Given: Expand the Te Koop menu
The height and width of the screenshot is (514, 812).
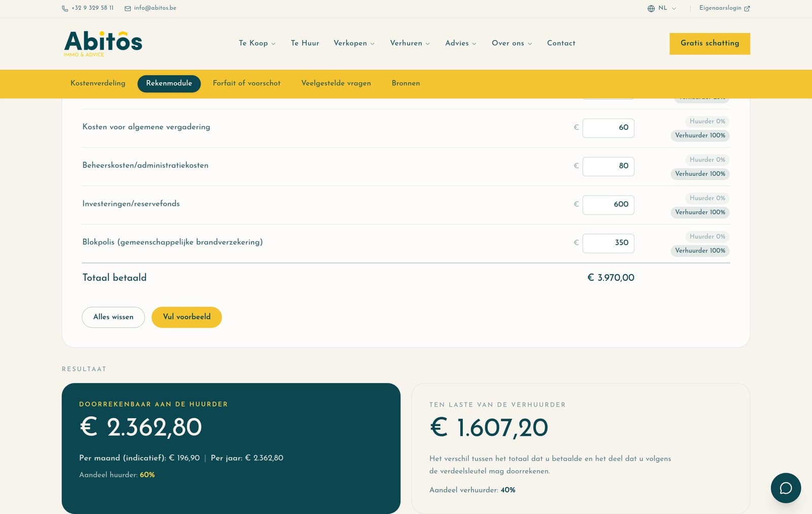Looking at the screenshot, I should point(257,43).
